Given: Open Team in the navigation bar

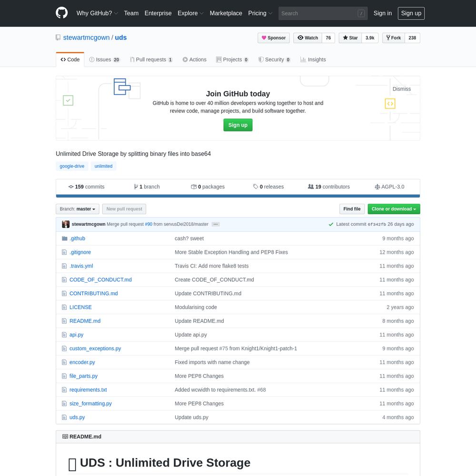Looking at the screenshot, I should tap(131, 13).
